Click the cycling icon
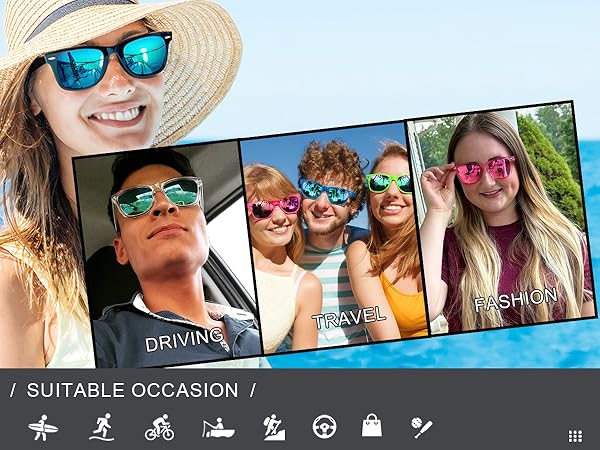The height and width of the screenshot is (450, 600). (159, 428)
